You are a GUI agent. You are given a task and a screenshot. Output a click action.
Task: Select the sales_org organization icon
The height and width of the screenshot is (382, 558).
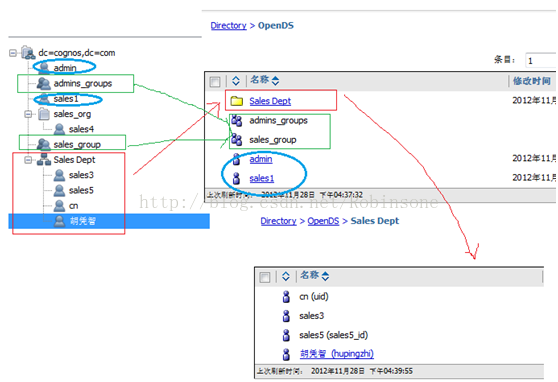[x=44, y=114]
